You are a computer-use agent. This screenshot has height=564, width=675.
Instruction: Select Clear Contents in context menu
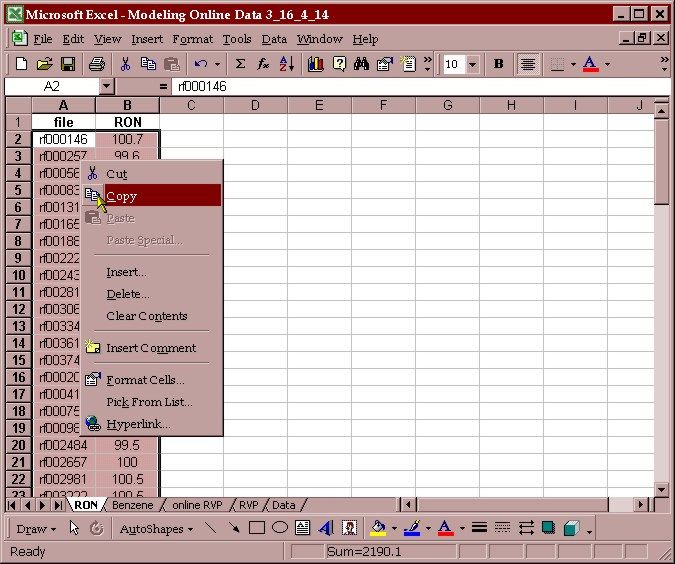coord(152,316)
